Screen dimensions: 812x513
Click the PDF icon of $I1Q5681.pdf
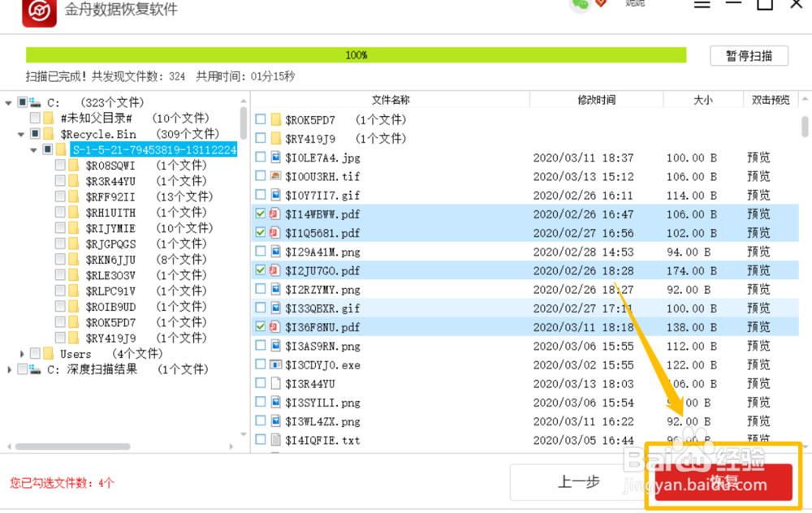pyautogui.click(x=275, y=233)
